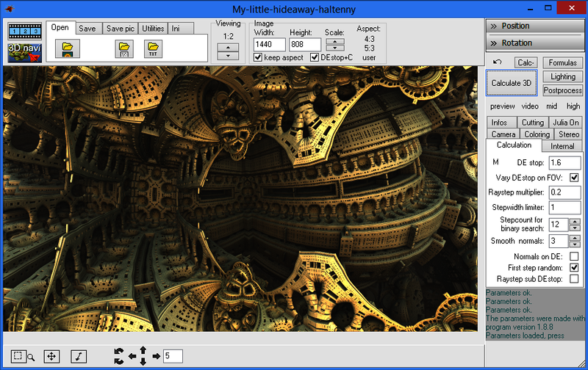This screenshot has width=588, height=370.
Task: Switch to the Infos tab
Action: (x=501, y=123)
